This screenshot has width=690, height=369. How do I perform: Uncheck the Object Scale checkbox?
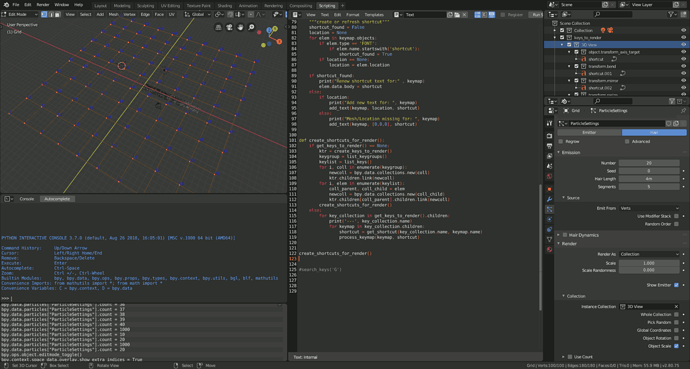[676, 346]
